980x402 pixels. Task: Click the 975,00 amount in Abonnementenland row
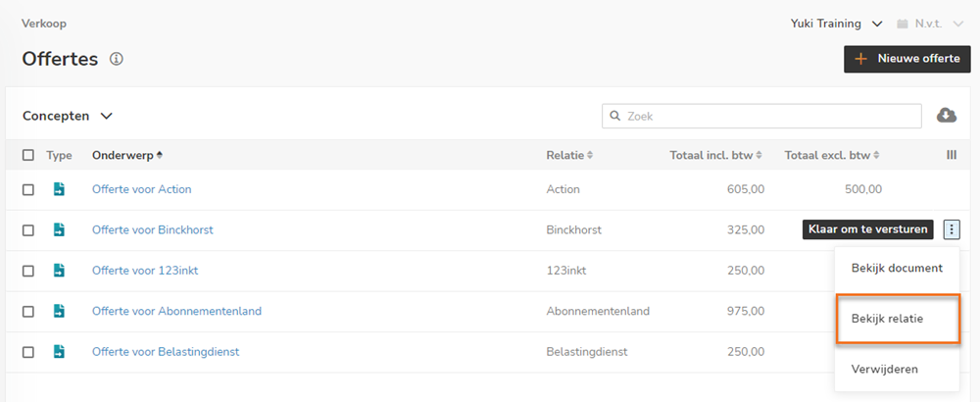coord(746,311)
